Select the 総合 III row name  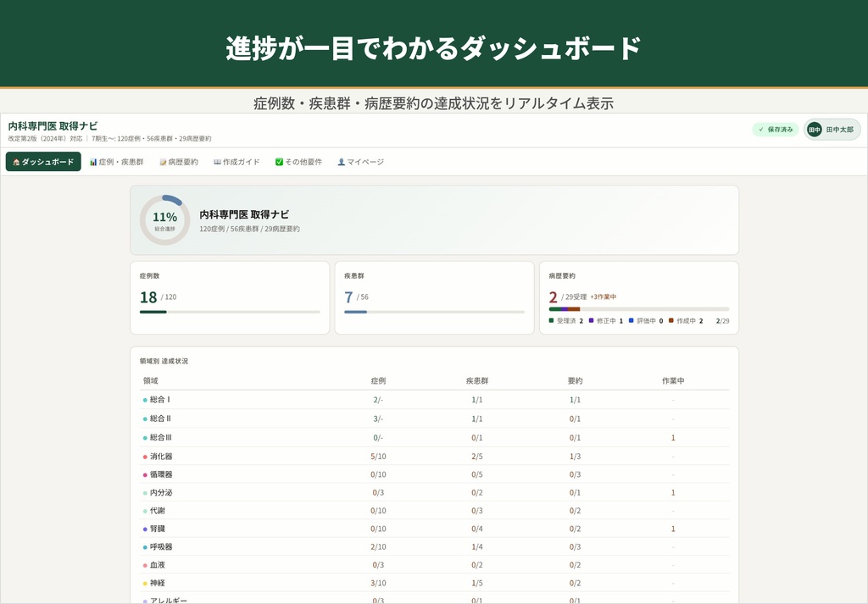point(161,437)
